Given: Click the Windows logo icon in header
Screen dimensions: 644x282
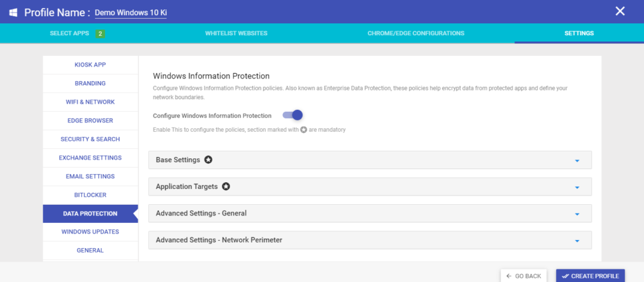Looking at the screenshot, I should pyautogui.click(x=13, y=13).
